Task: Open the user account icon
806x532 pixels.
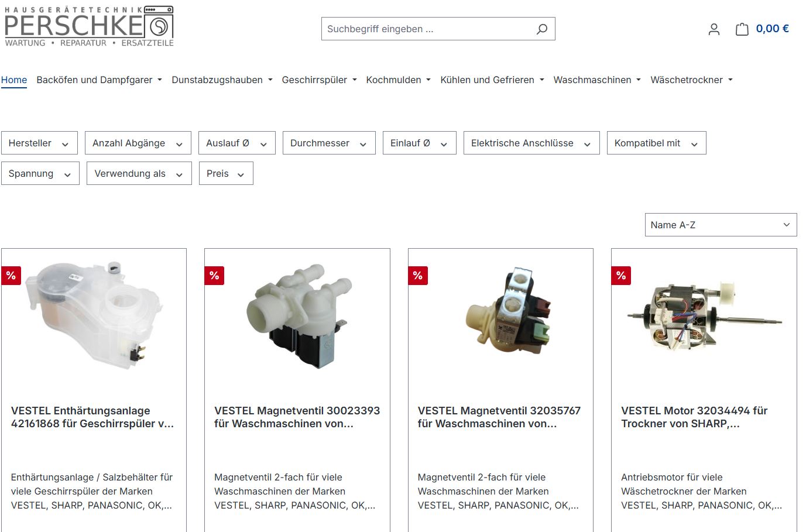Action: (714, 29)
